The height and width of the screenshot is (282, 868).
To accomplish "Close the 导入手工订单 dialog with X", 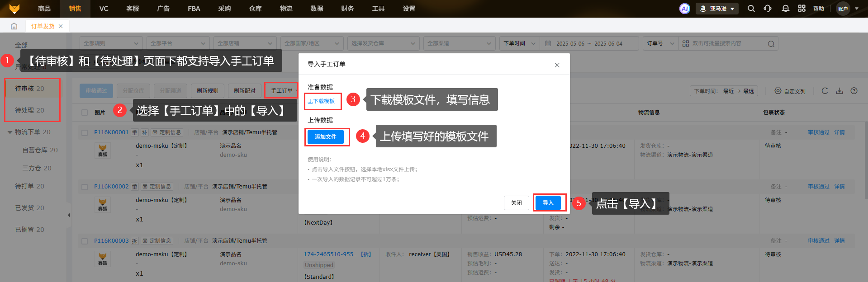I will pos(557,65).
